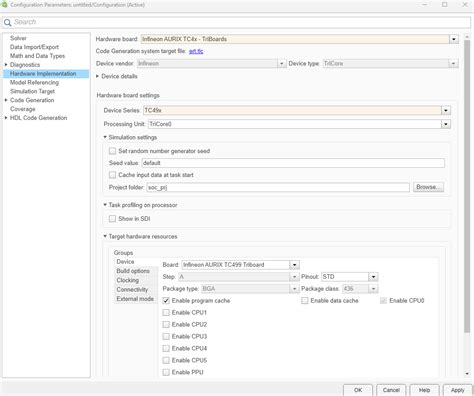This screenshot has height=396, width=474.
Task: Toggle Enable CPU0 checkbox
Action: (x=383, y=301)
